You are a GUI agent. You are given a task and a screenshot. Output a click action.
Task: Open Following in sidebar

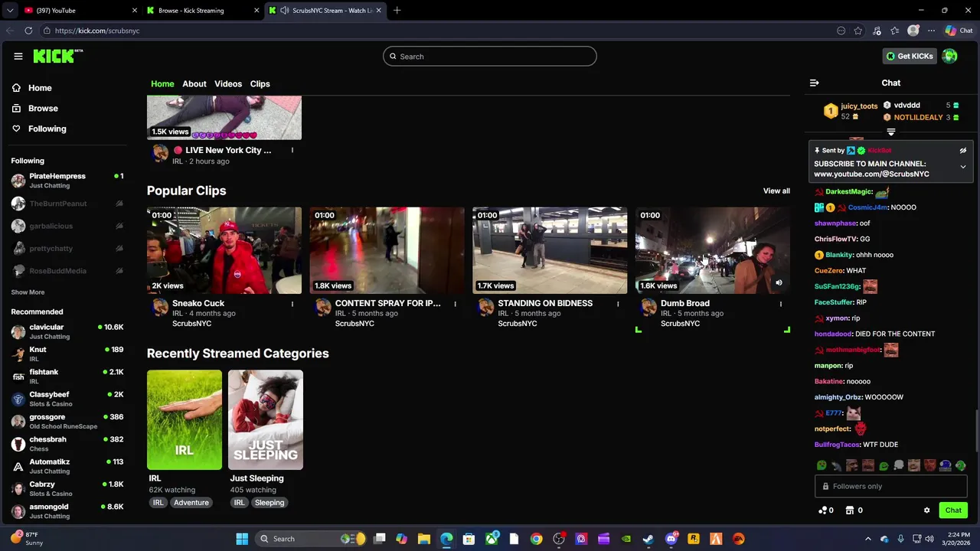point(47,129)
